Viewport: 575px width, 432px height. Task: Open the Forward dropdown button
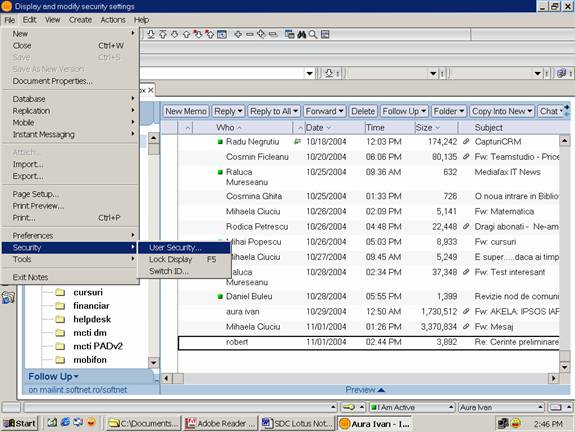[x=324, y=111]
